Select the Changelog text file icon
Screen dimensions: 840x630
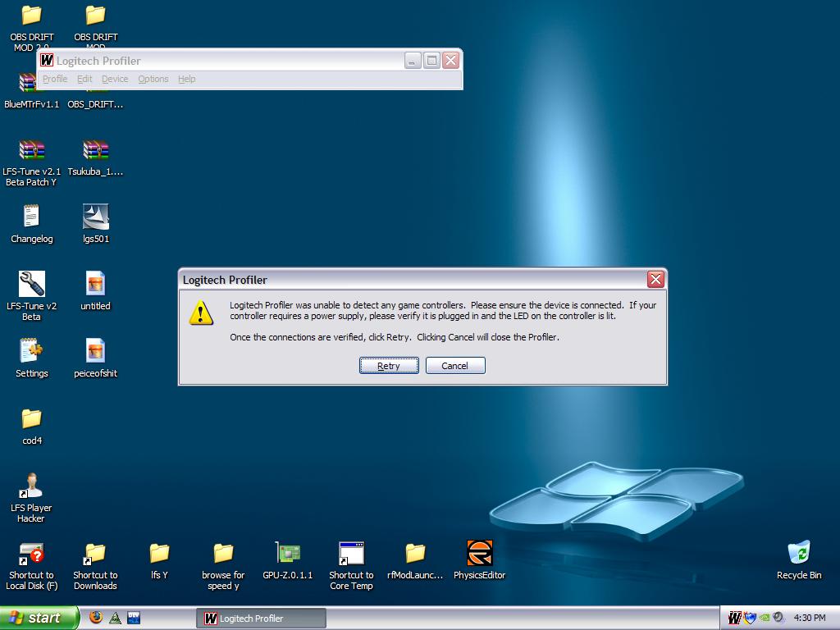pyautogui.click(x=32, y=217)
